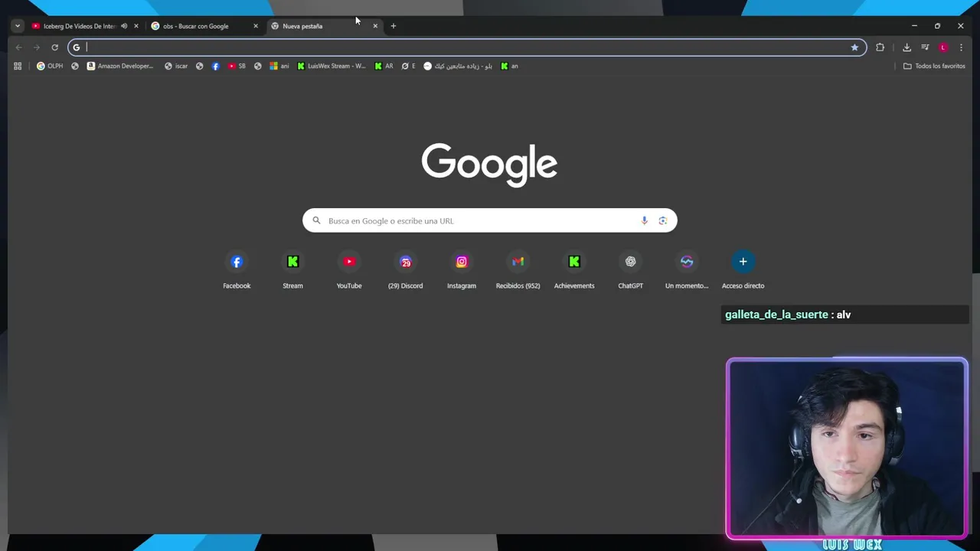
Task: Reload the page
Action: tap(55, 47)
